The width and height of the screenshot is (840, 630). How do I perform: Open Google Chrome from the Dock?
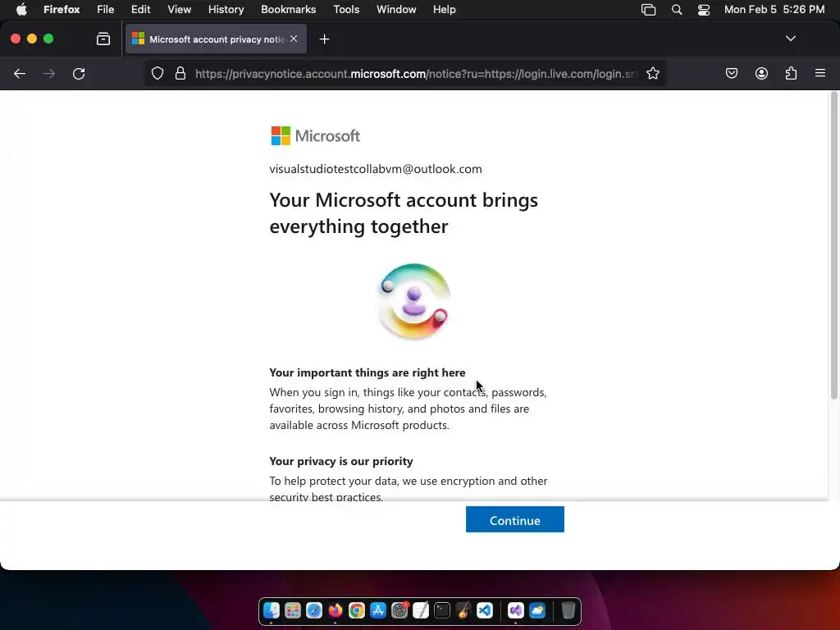tap(357, 610)
